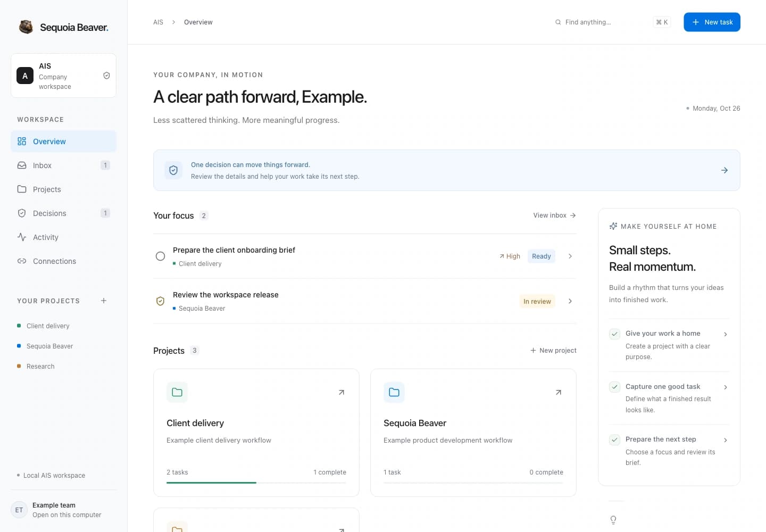Click the blue folder icon on Sequoia Beaver card
This screenshot has height=532, width=766.
(x=394, y=392)
